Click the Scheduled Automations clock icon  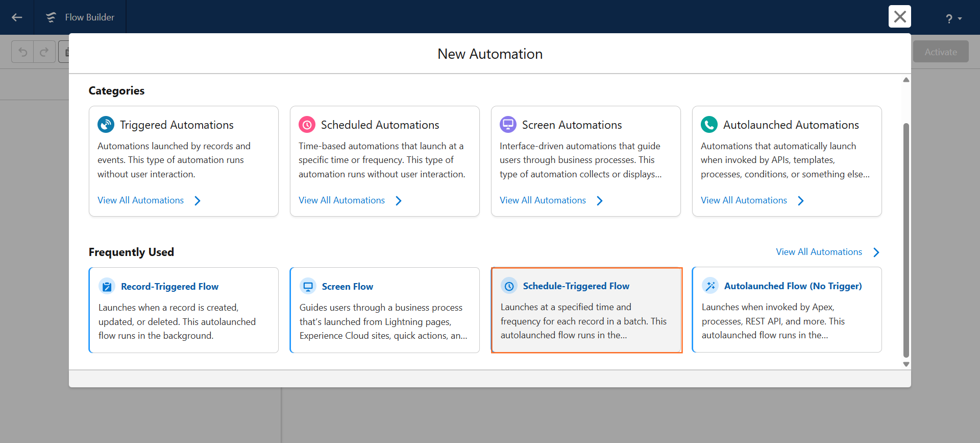click(x=307, y=124)
